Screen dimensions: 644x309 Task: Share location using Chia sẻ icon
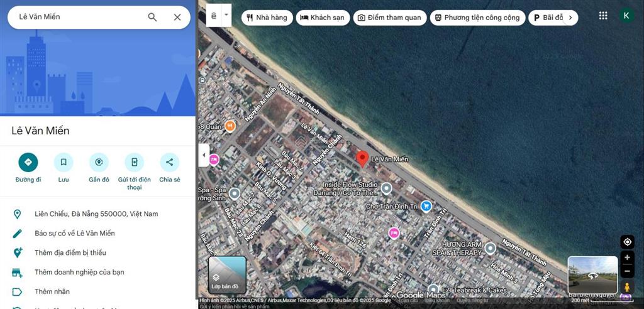[x=169, y=163]
